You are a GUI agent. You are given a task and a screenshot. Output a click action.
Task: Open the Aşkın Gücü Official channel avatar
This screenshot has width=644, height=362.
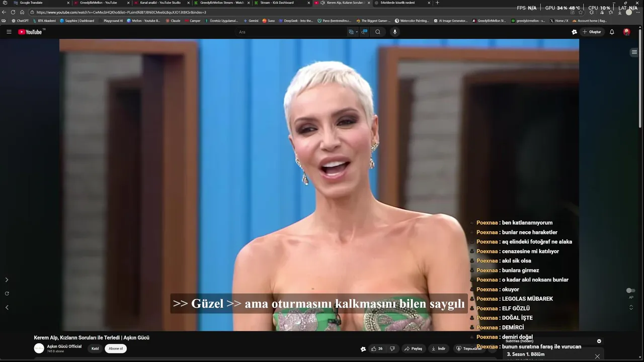39,348
